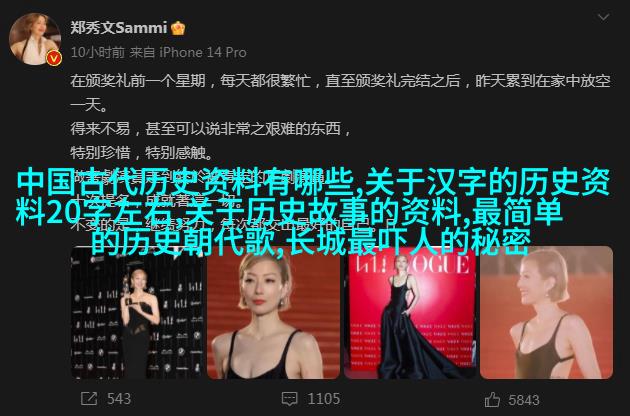Click the gold crown membership icon
The width and height of the screenshot is (630, 416).
[x=178, y=28]
